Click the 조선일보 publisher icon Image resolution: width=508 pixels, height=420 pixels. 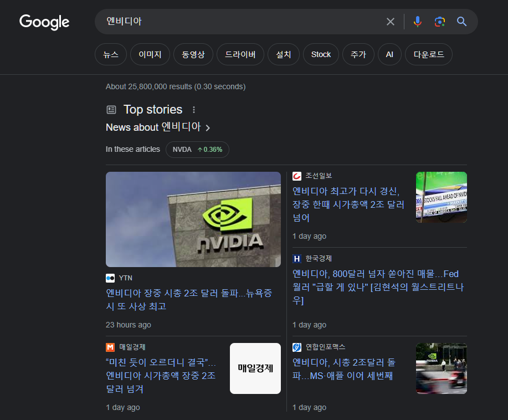click(297, 176)
